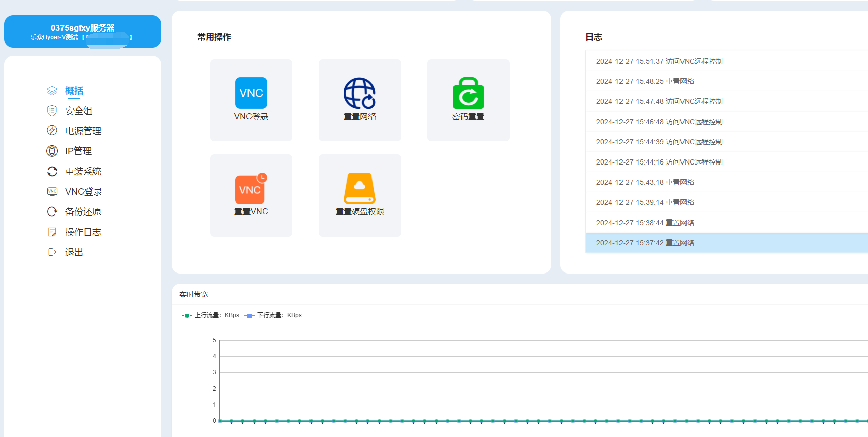Go to 备份还原 backup restore
This screenshot has width=868, height=437.
click(x=83, y=212)
